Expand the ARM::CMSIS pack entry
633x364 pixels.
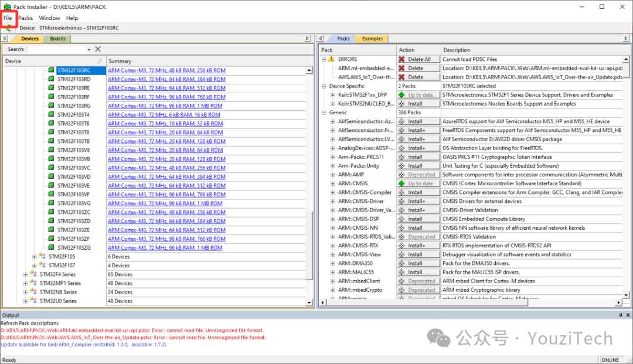coord(333,183)
